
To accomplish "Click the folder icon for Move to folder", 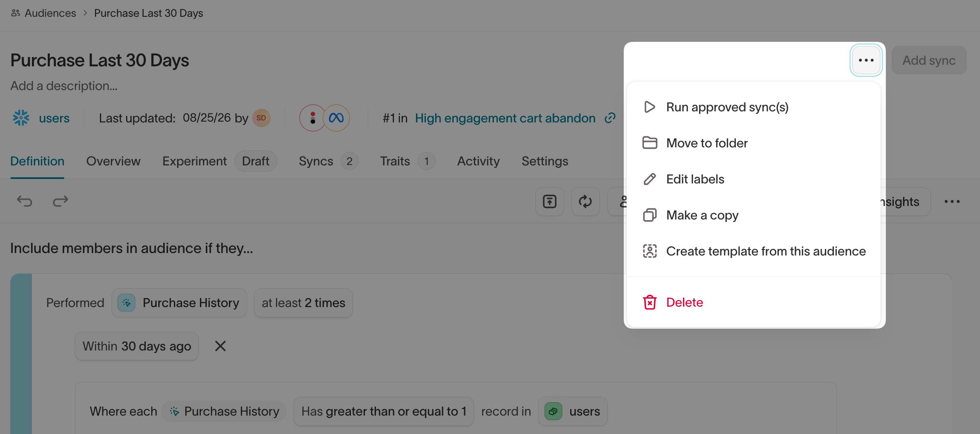I will click(650, 143).
